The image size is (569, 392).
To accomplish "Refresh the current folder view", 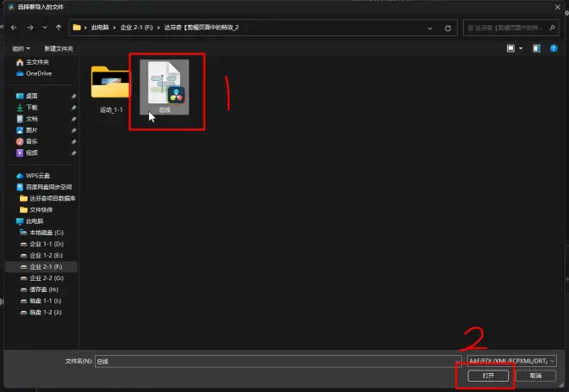I will pyautogui.click(x=448, y=28).
